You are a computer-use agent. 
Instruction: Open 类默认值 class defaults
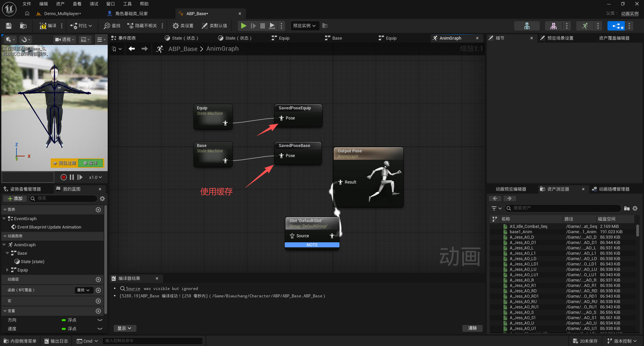[214, 26]
